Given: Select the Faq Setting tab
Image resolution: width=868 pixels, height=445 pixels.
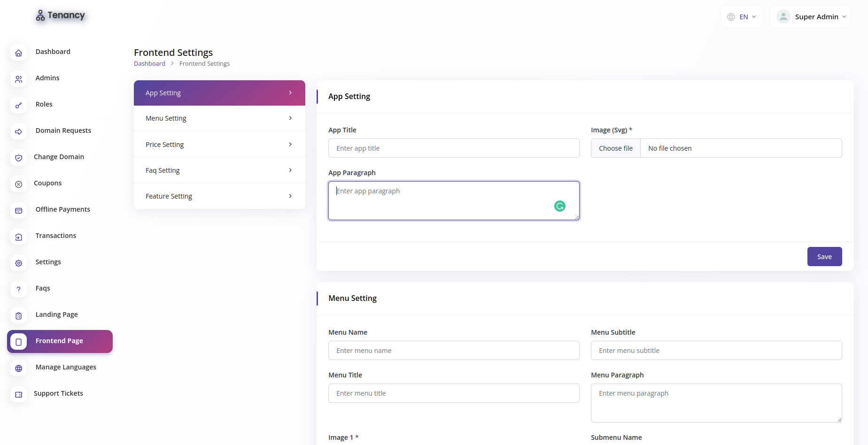Looking at the screenshot, I should (219, 170).
